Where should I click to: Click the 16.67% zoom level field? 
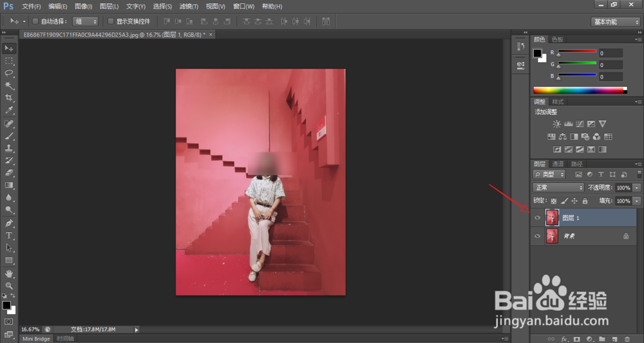30,329
